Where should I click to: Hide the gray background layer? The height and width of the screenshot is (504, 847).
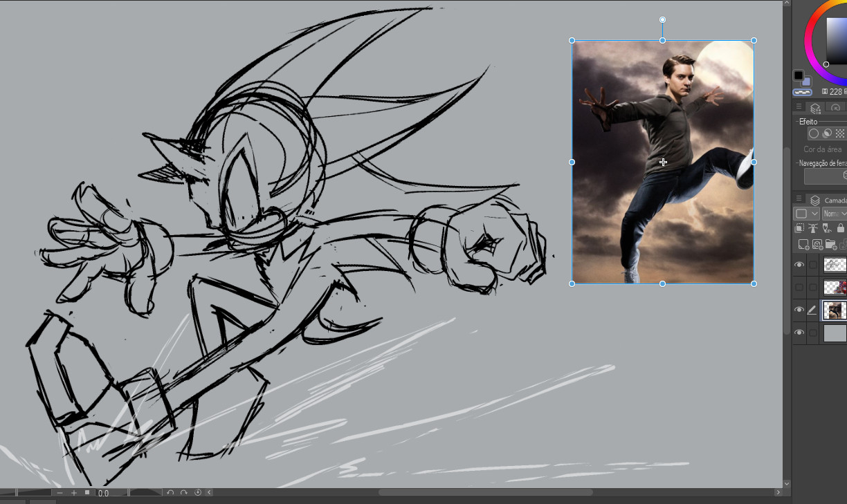coord(799,333)
